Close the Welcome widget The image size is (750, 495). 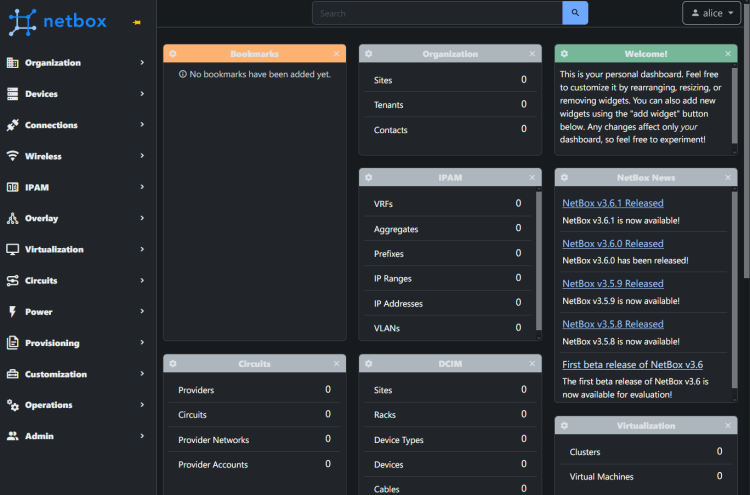[x=728, y=54]
